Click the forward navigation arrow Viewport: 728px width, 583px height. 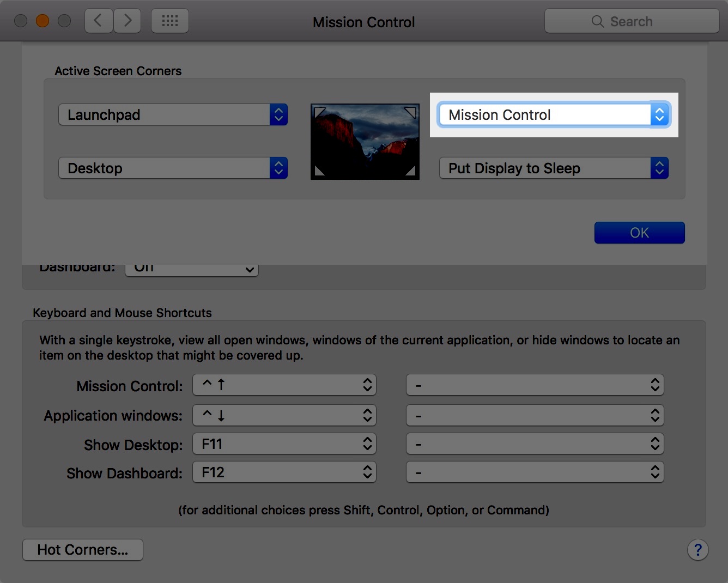[x=128, y=21]
